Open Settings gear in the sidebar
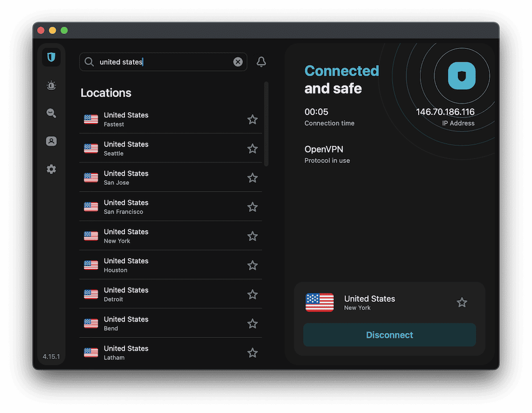Viewport: 532px width, 413px height. 51,169
